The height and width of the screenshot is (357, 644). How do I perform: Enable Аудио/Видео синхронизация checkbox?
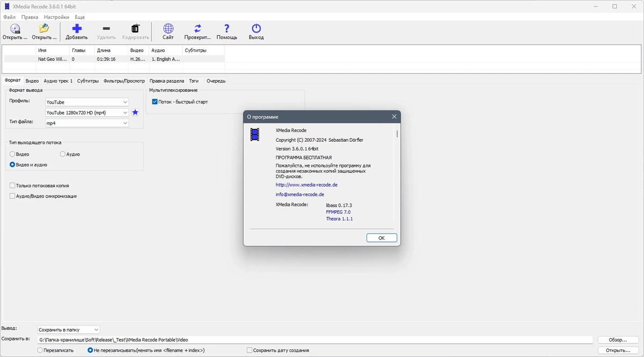12,196
